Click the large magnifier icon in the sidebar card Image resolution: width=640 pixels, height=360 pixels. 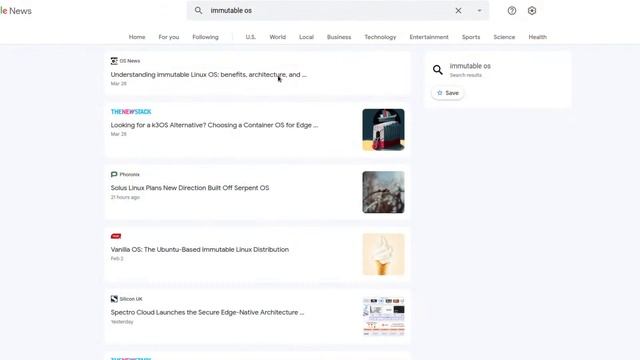tap(438, 70)
